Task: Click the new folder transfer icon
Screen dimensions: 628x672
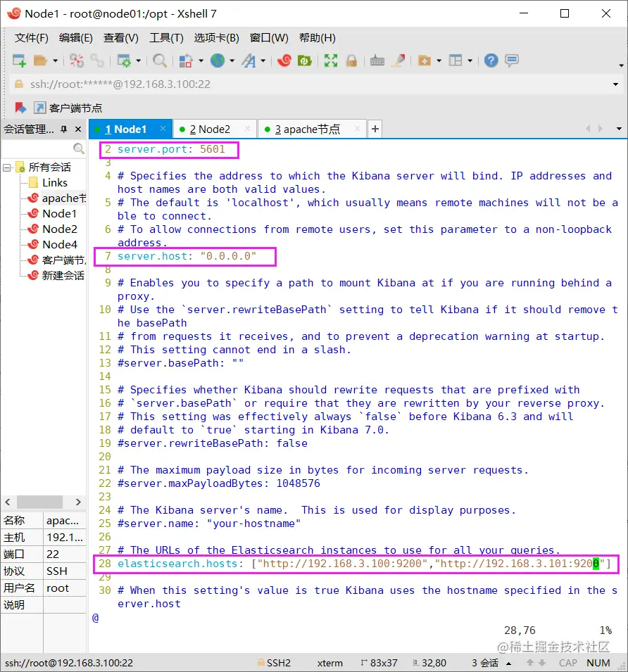Action: 425,61
